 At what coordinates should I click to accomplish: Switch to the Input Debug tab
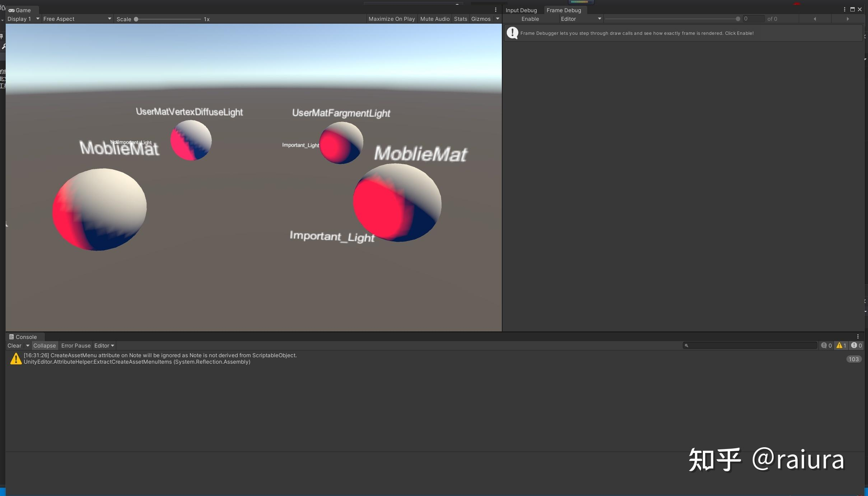[x=521, y=10]
